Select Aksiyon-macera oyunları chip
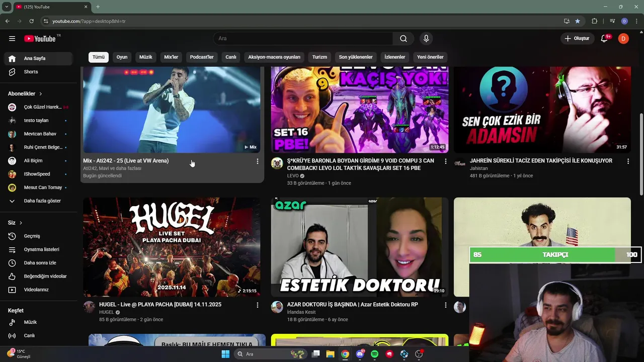Screen dimensions: 644x362 (274, 57)
